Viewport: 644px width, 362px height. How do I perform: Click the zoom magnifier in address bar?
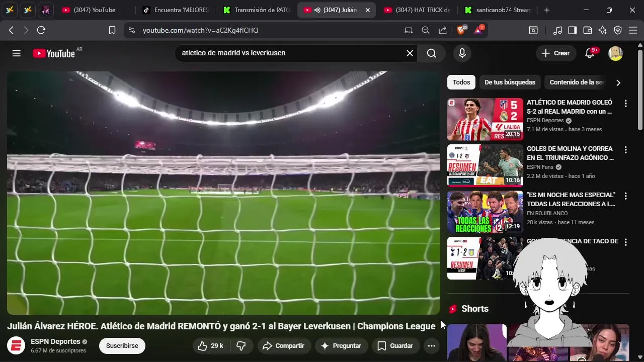pos(426,30)
